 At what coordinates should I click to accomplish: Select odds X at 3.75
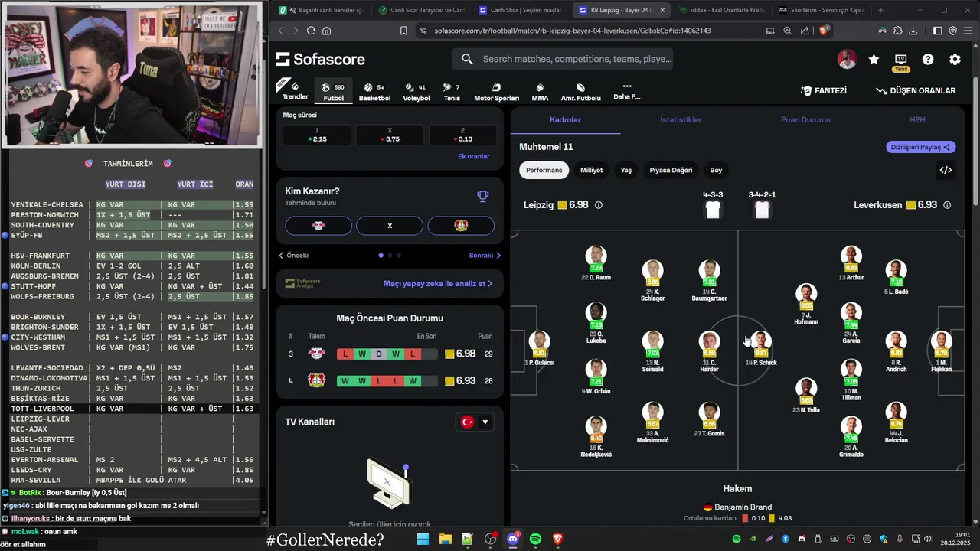390,135
